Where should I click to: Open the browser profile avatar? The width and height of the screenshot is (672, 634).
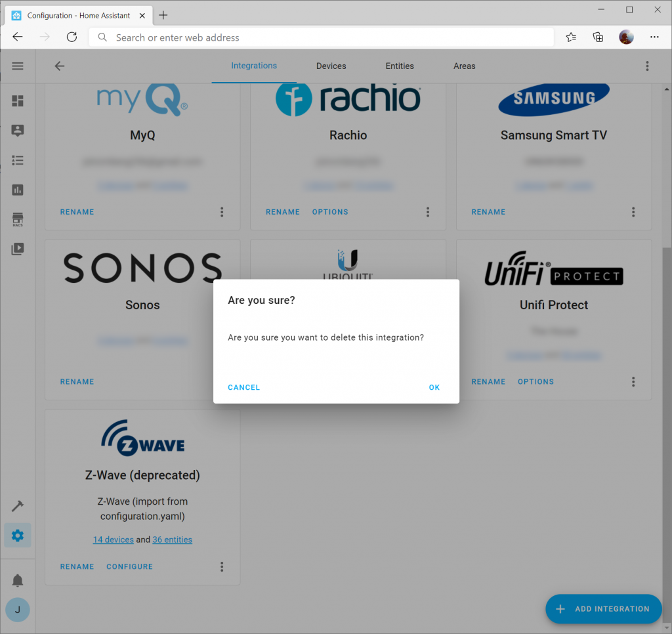[x=626, y=37]
